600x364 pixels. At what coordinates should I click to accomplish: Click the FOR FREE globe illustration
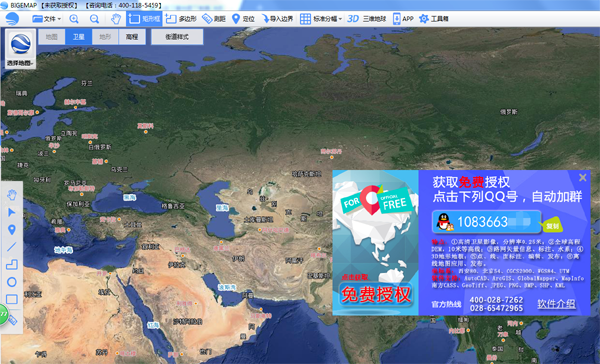375,222
